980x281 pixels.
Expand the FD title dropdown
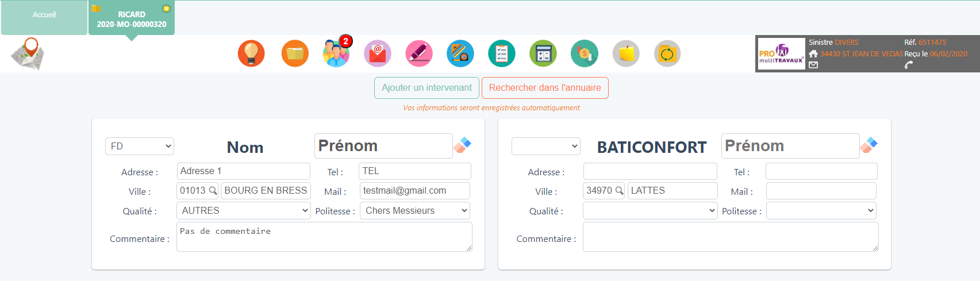[x=140, y=147]
